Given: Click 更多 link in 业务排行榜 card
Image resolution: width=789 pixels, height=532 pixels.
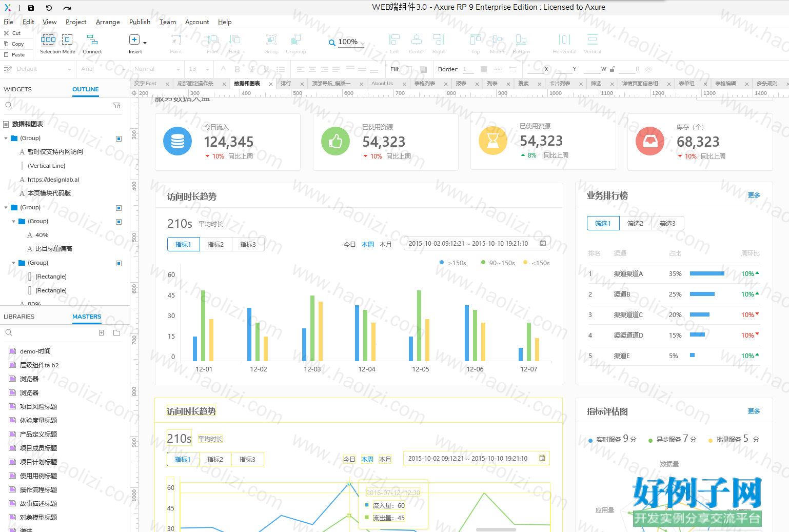Looking at the screenshot, I should (x=754, y=195).
